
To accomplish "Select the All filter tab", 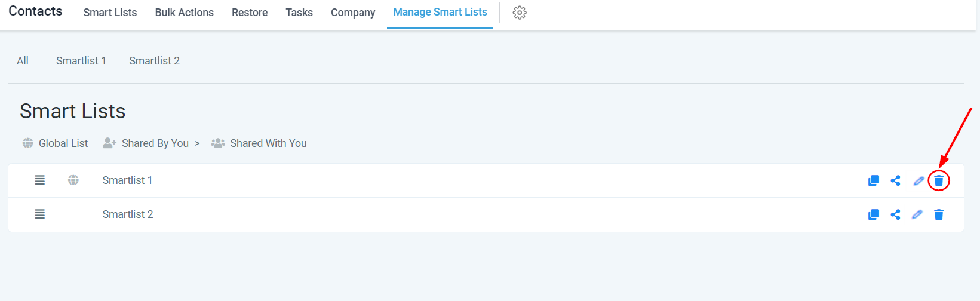I will tap(23, 61).
